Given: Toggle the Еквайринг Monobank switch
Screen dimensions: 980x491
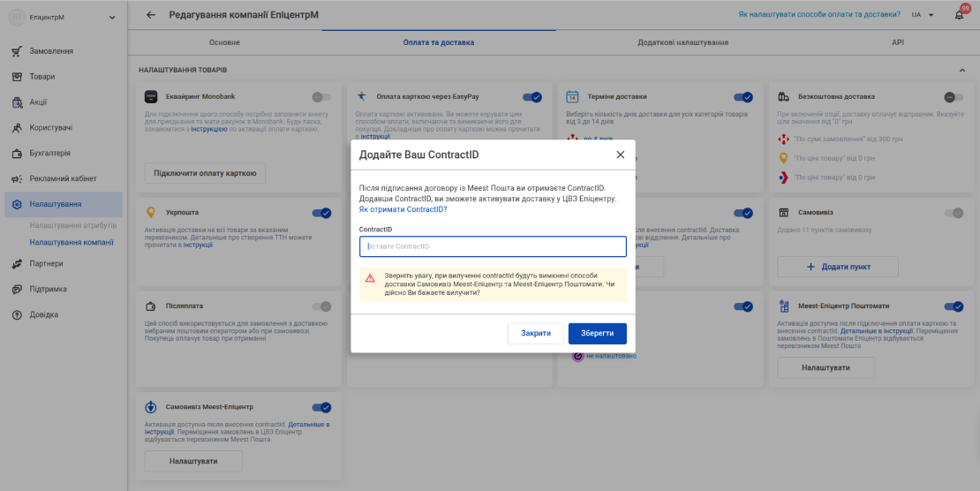Looking at the screenshot, I should pyautogui.click(x=322, y=97).
